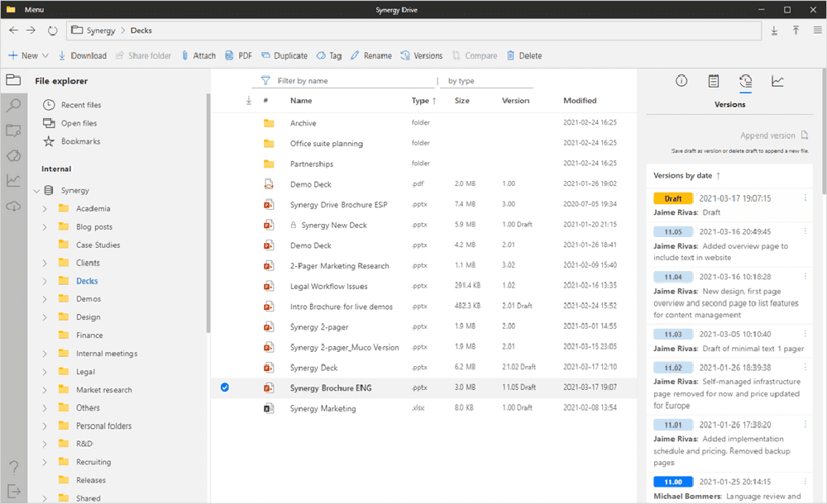827x504 pixels.
Task: Open the search magnifier in left sidebar
Action: click(x=13, y=106)
